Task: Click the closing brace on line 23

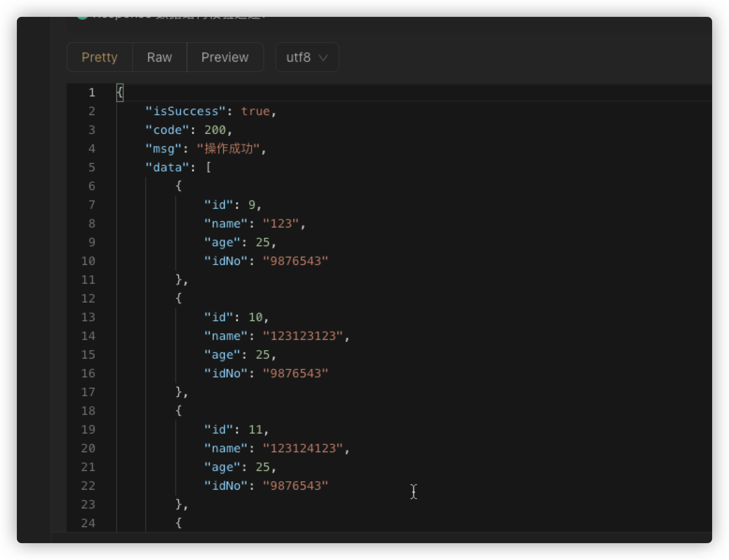Action: coord(179,505)
